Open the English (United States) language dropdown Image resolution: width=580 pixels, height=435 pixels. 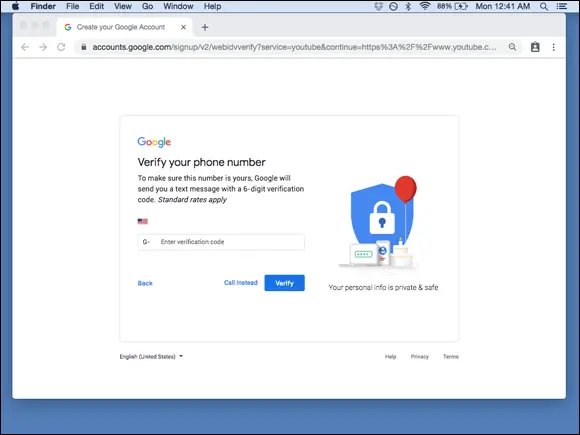151,357
